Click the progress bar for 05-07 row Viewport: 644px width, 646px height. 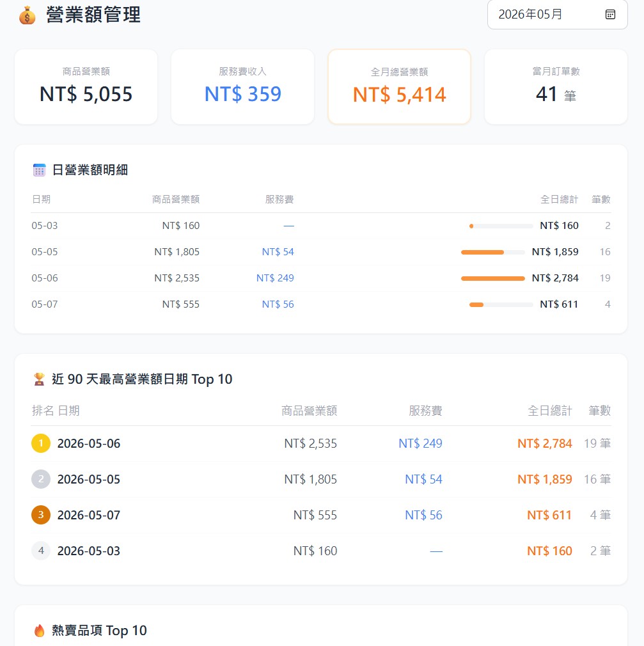pos(501,305)
